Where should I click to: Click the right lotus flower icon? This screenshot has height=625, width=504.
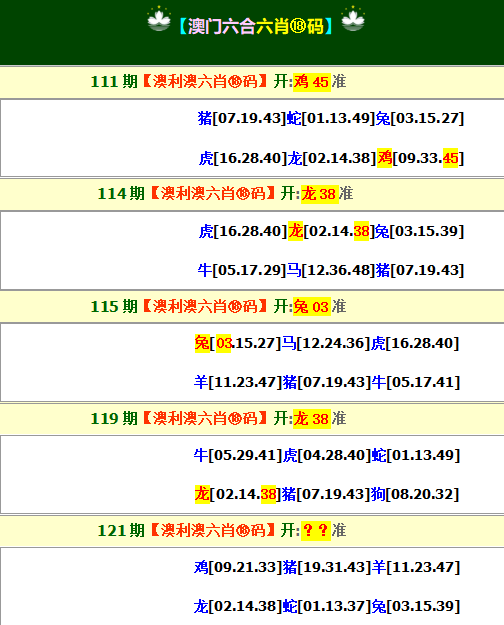click(x=353, y=18)
